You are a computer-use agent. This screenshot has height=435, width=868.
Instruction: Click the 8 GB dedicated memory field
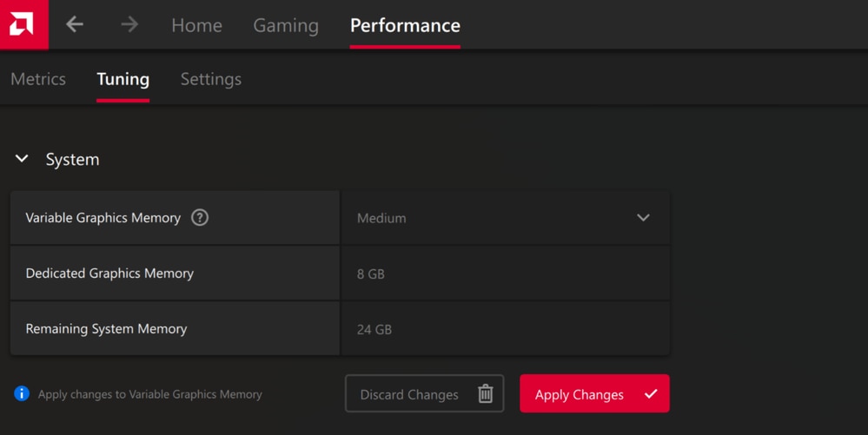pyautogui.click(x=506, y=274)
